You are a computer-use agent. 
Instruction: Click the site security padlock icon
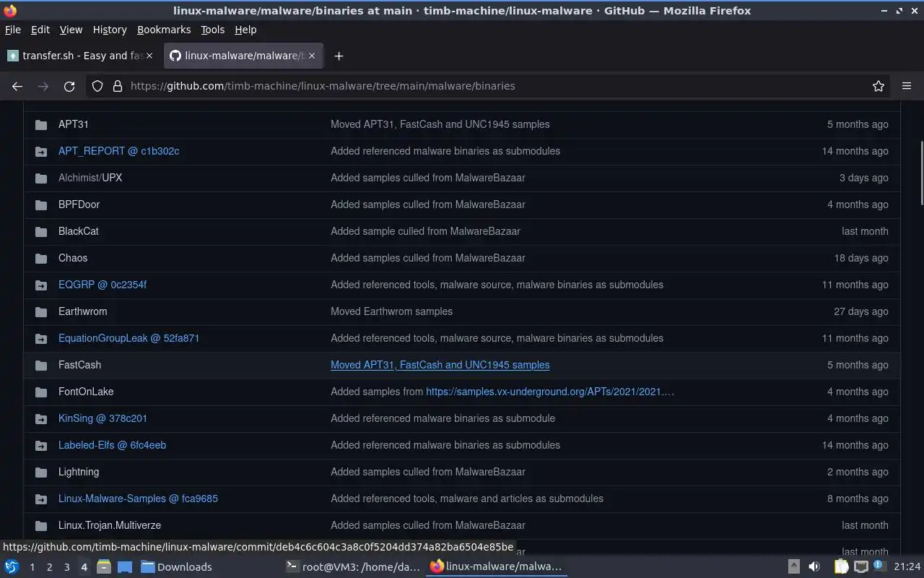[x=118, y=86]
